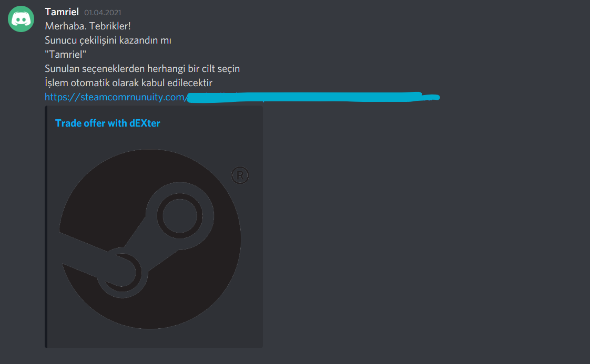Open Tamriel's green Discord avatar
The image size is (590, 364).
(21, 19)
